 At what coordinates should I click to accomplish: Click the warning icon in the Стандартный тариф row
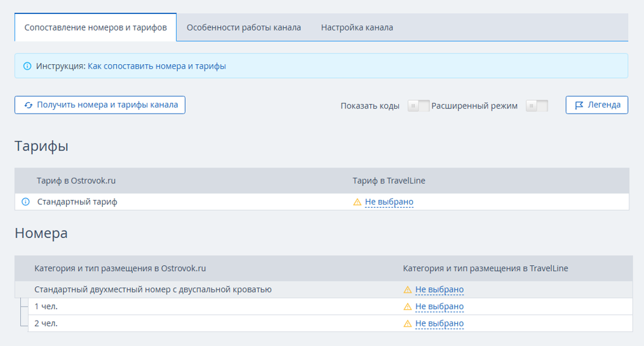[357, 203]
